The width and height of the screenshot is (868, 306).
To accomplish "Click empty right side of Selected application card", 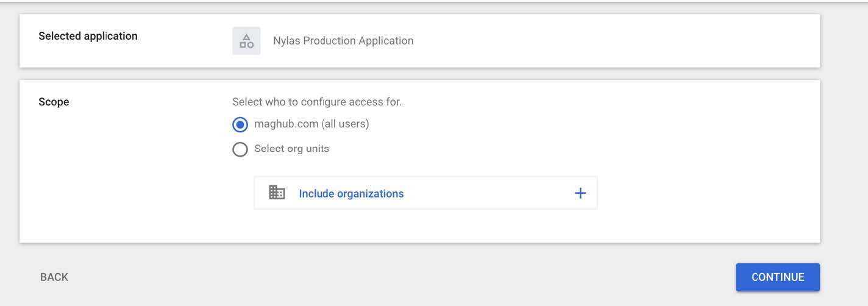I will pos(610,41).
